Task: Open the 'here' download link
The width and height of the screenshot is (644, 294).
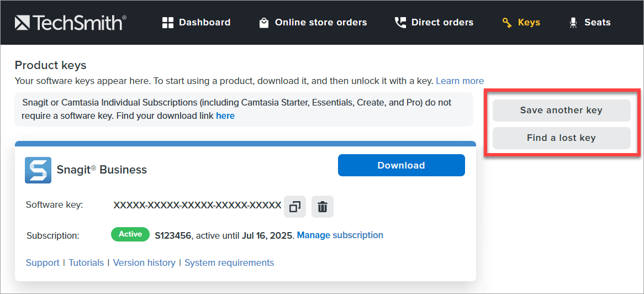Action: pos(225,116)
